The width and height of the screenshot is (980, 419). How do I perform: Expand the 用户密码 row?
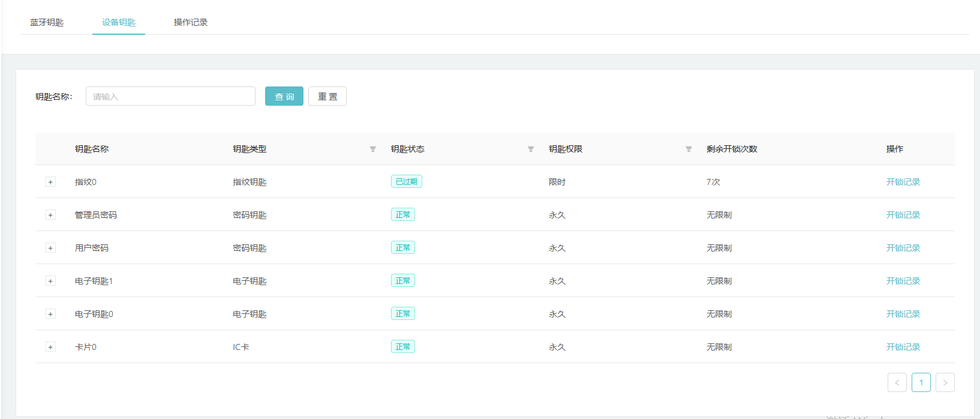pos(50,248)
